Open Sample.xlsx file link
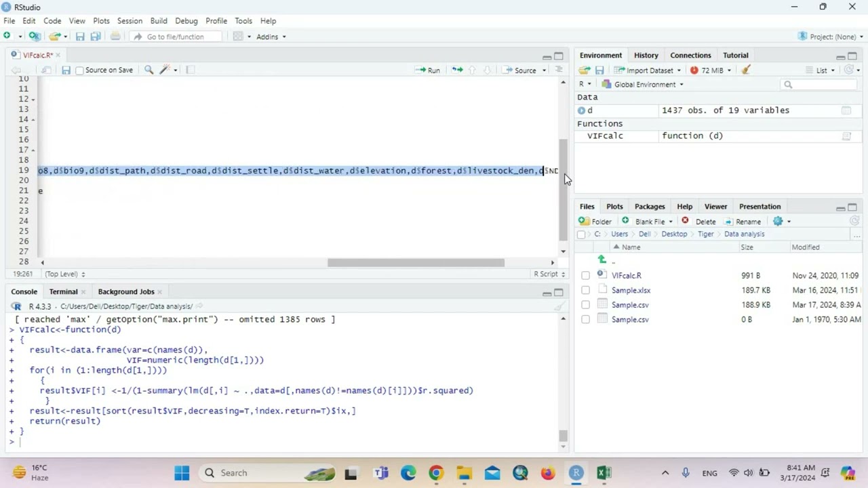Image resolution: width=868 pixels, height=488 pixels. 631,291
